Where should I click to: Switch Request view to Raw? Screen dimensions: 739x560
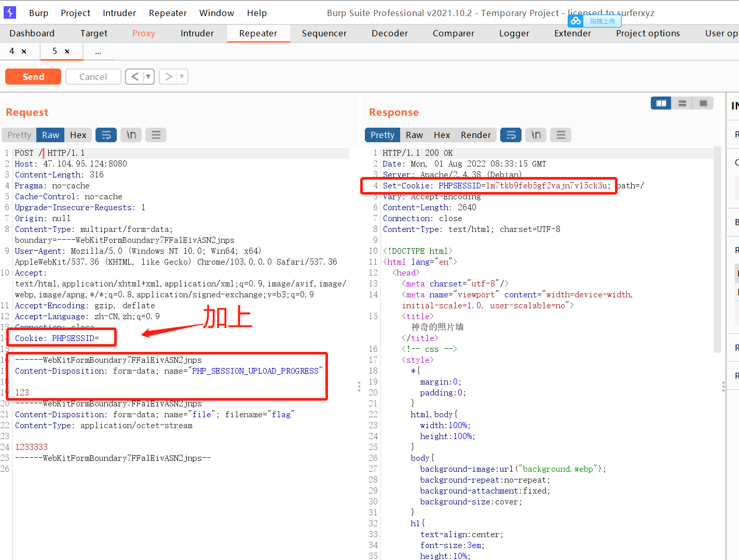point(50,135)
